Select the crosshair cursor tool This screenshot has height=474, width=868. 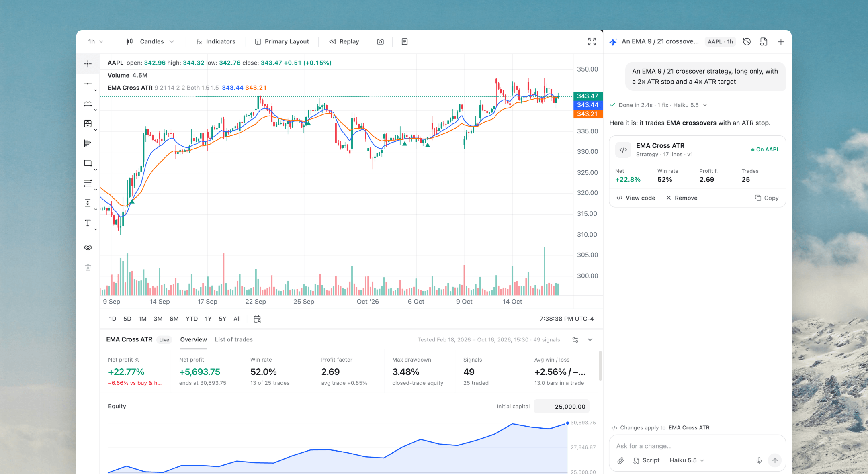click(88, 64)
